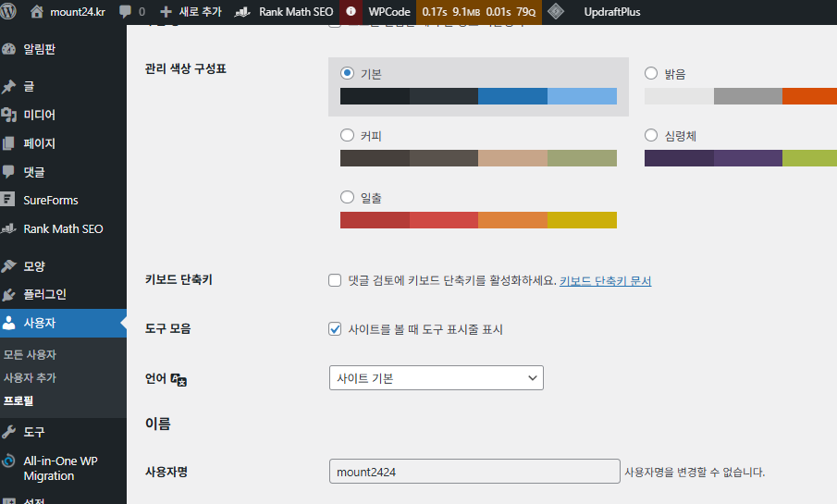Click the translation icon next to 언어
The width and height of the screenshot is (837, 504).
coord(179,379)
